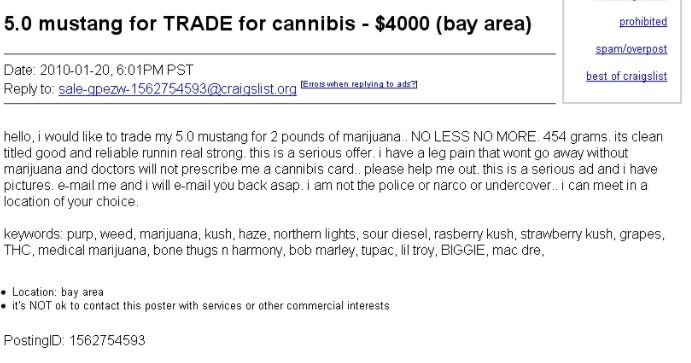Click the partially hidden top flag link
The height and width of the screenshot is (363, 691).
pos(643,1)
